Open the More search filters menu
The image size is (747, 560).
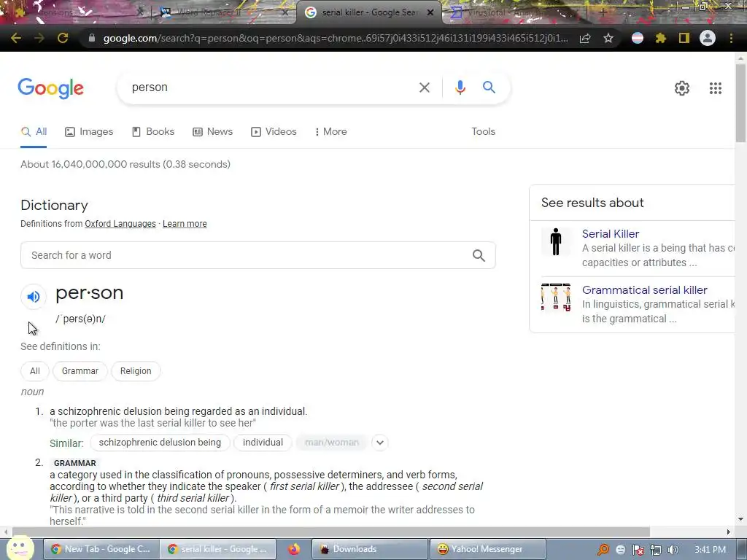tap(330, 132)
